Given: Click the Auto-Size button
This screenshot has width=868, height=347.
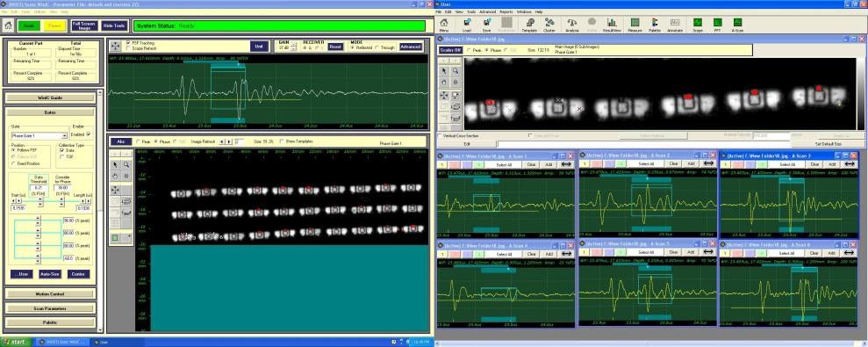Looking at the screenshot, I should coord(50,274).
